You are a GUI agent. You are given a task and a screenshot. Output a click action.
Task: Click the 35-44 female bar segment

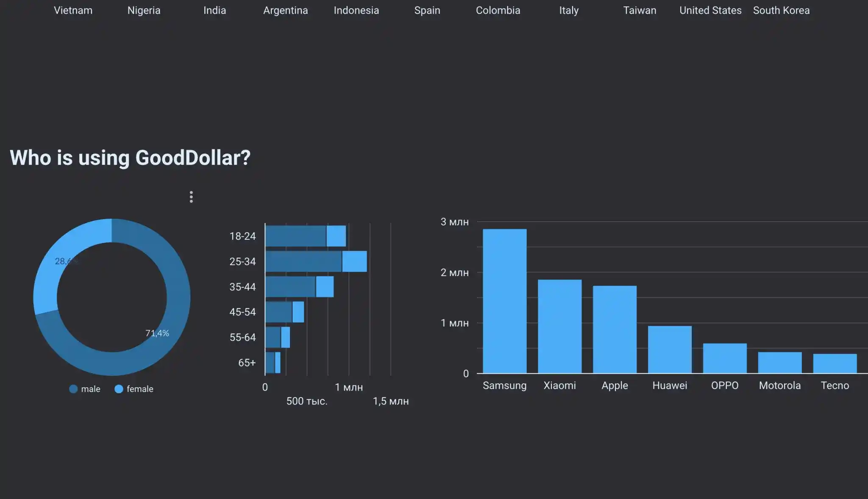(x=325, y=287)
